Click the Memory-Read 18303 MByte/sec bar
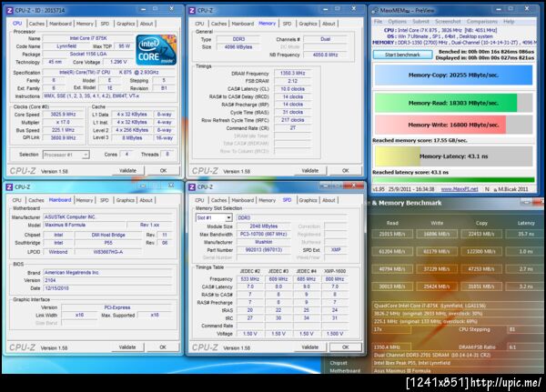546x392 pixels. coord(453,103)
